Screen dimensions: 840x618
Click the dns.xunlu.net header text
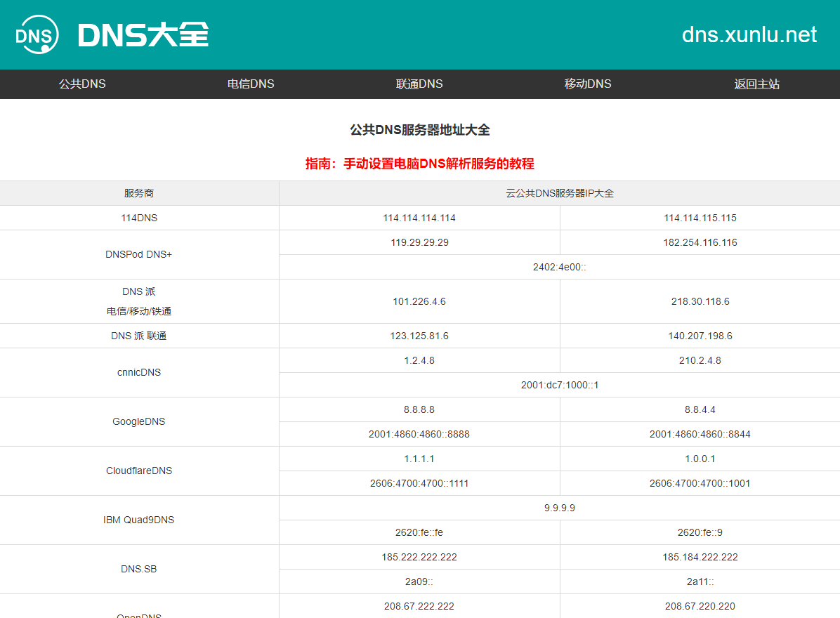[x=749, y=35]
